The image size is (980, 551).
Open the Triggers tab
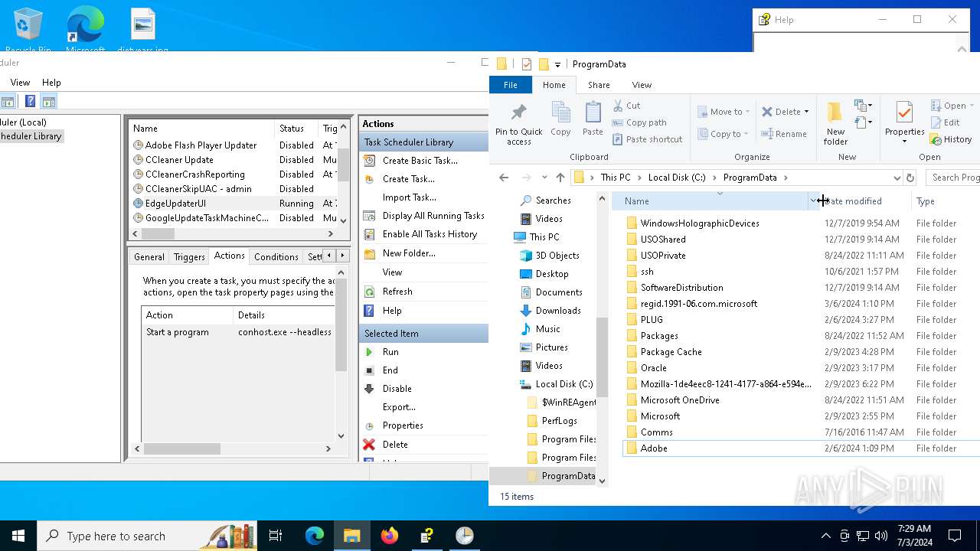[x=189, y=257]
